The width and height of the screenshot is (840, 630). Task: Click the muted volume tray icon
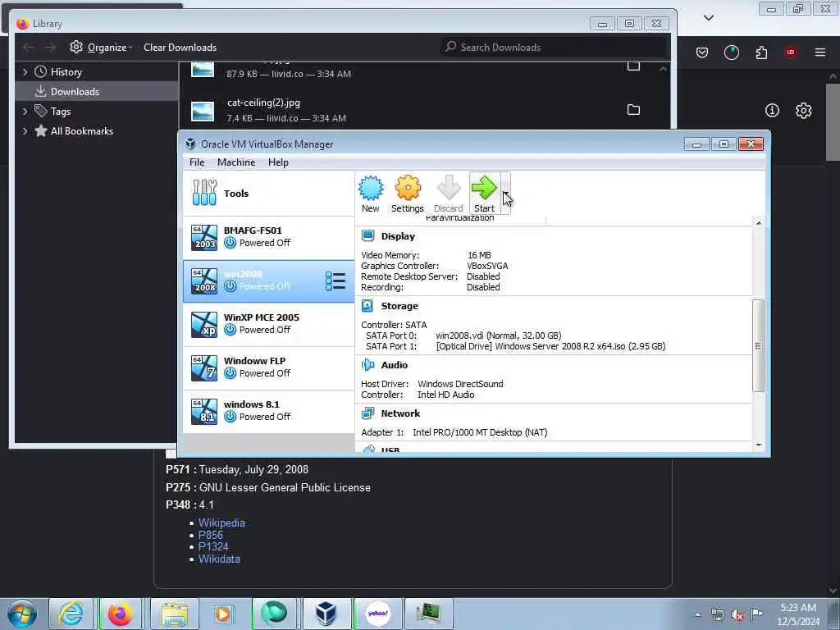737,615
